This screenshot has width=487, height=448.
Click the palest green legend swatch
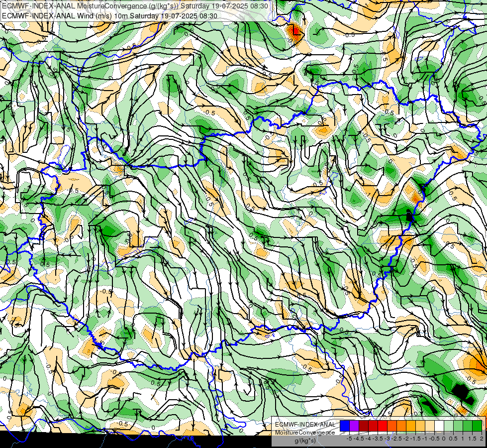[x=449, y=426]
